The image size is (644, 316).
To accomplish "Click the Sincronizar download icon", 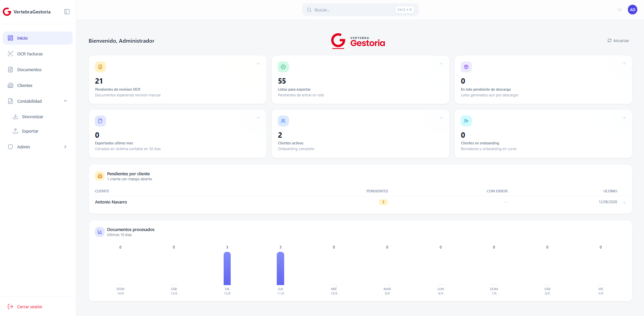I will click(15, 117).
